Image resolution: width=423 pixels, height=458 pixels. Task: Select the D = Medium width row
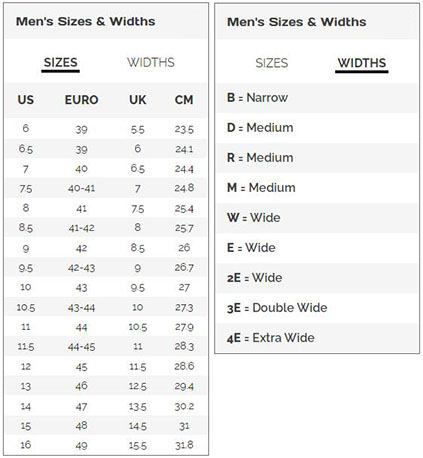pos(317,128)
